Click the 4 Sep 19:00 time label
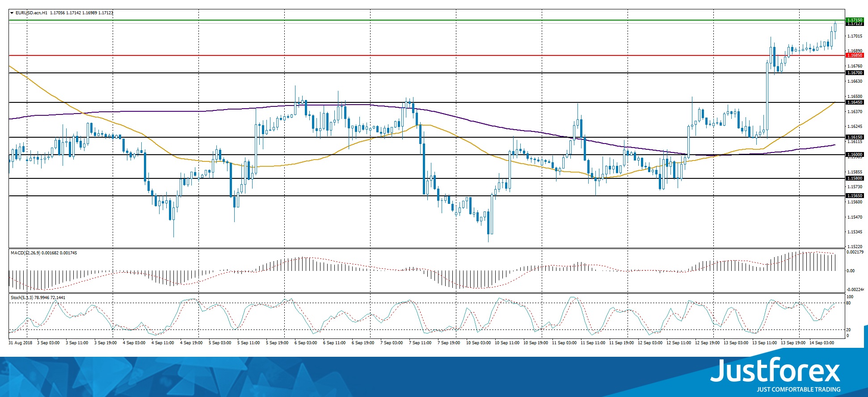The image size is (868, 397). pyautogui.click(x=191, y=343)
